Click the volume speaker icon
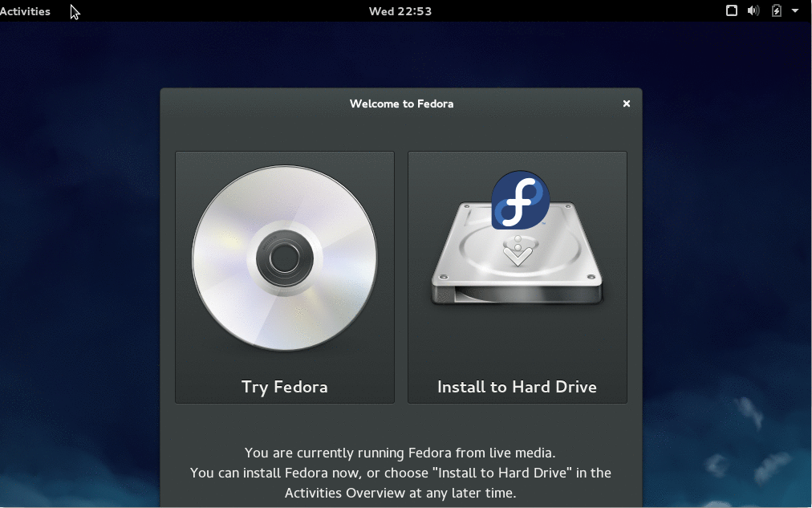This screenshot has width=812, height=508. [753, 10]
